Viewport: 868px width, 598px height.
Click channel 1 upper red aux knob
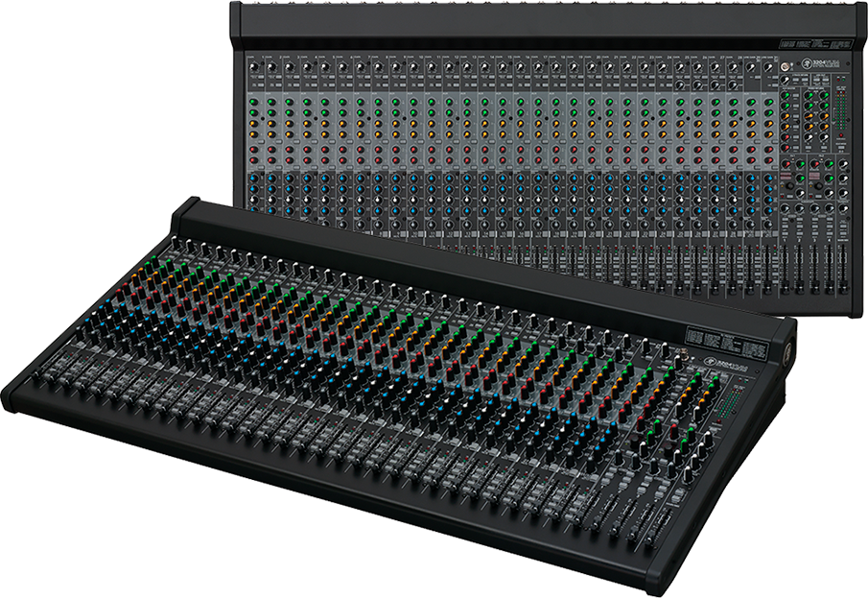pos(254,150)
